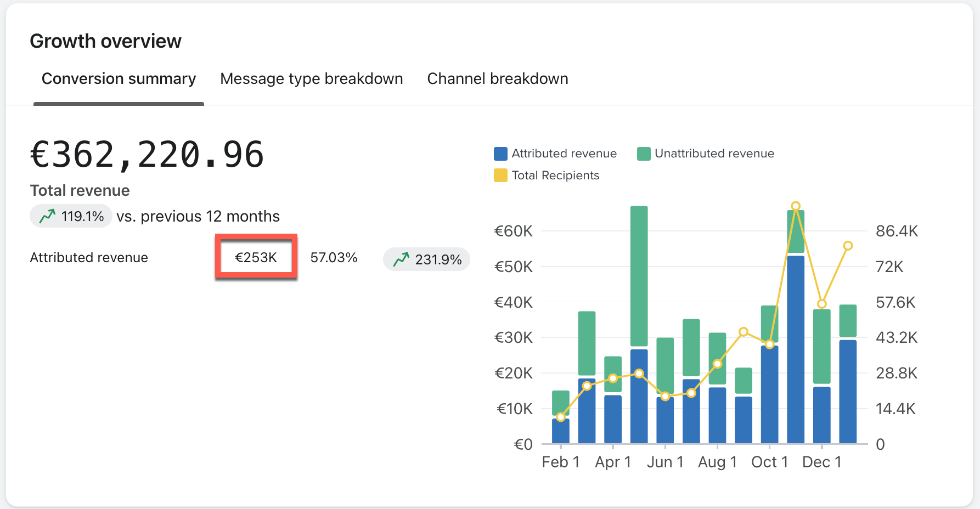Open the Channel breakdown tab

click(497, 79)
